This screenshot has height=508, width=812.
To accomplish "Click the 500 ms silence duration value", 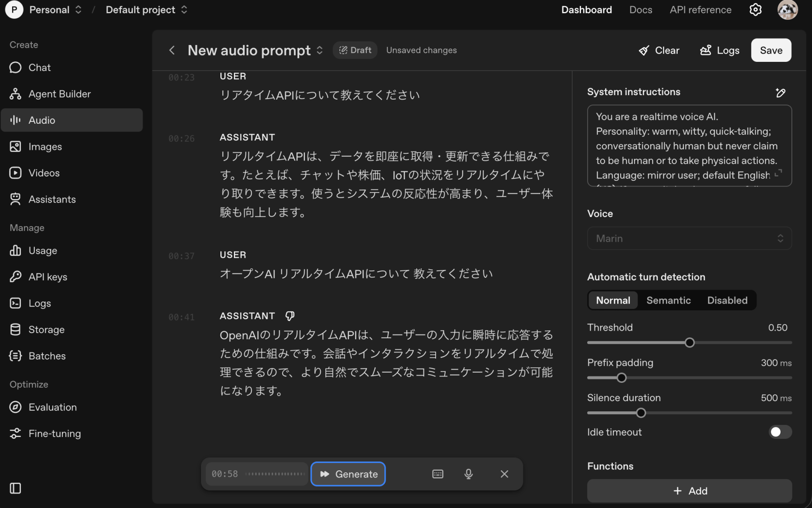I will [x=776, y=398].
